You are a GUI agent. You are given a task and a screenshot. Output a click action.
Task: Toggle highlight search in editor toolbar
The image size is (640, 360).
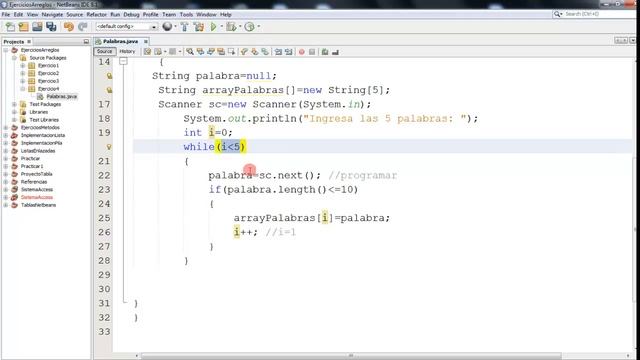(221, 52)
